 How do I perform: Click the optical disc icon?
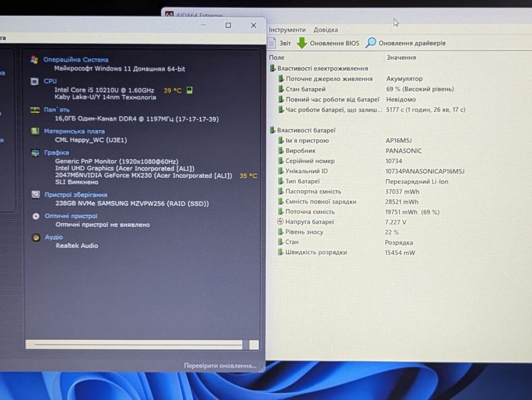coord(35,216)
